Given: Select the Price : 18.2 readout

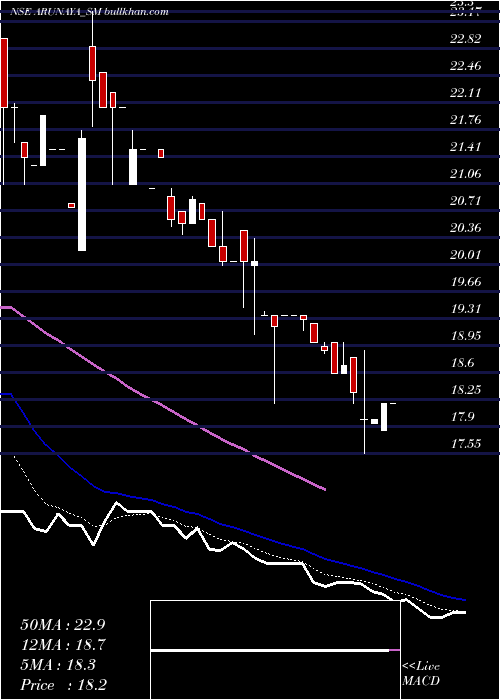Looking at the screenshot, I should click(63, 685).
